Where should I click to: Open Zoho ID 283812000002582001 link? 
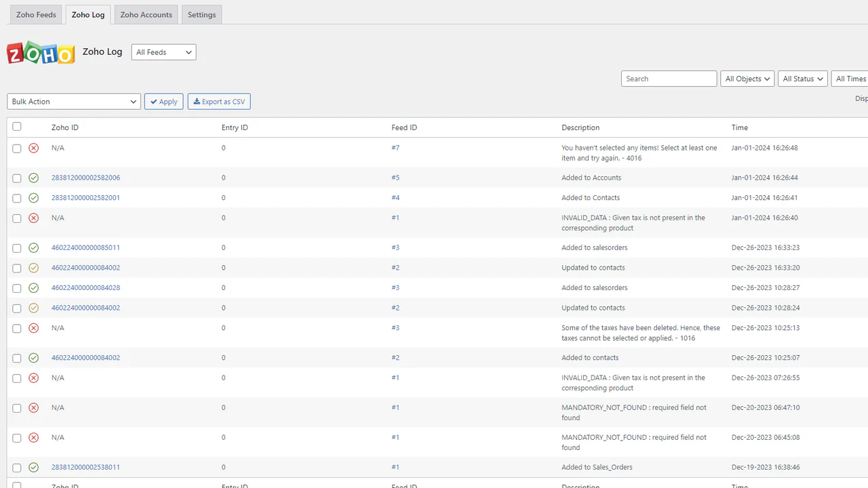[85, 198]
